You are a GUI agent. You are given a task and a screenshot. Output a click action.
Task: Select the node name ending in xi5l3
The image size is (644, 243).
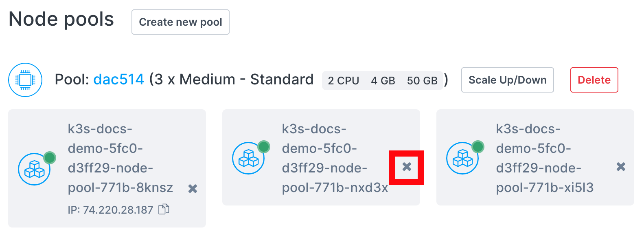coord(544,158)
